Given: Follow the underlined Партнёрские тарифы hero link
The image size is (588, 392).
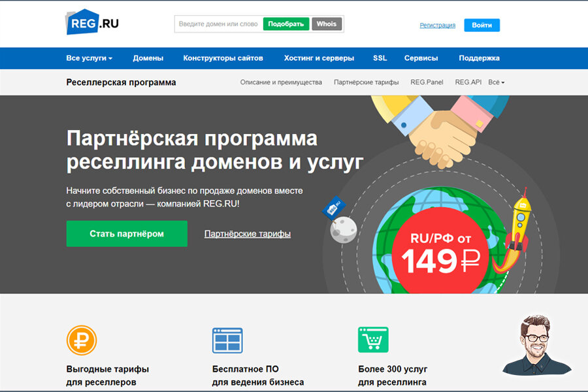Looking at the screenshot, I should tap(248, 234).
